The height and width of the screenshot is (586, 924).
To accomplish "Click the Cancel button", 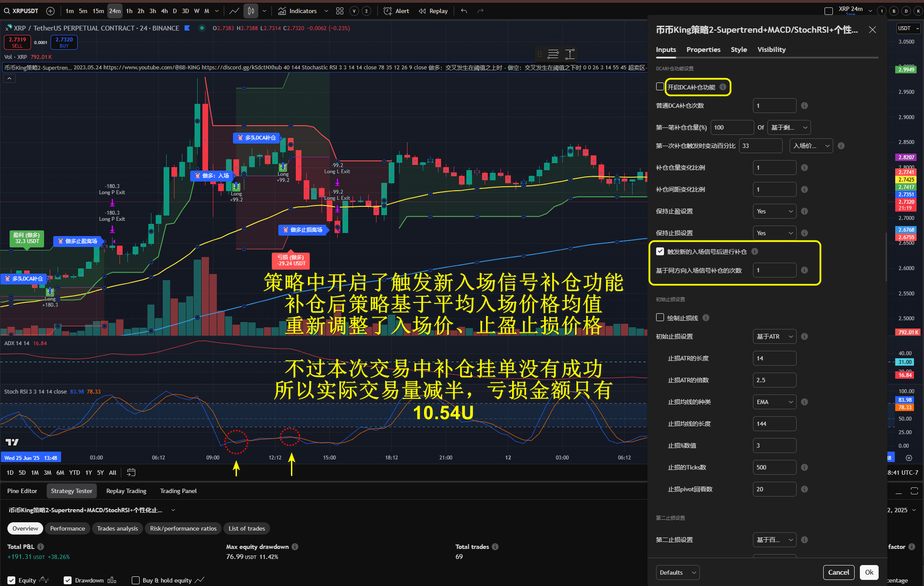I will [x=838, y=572].
